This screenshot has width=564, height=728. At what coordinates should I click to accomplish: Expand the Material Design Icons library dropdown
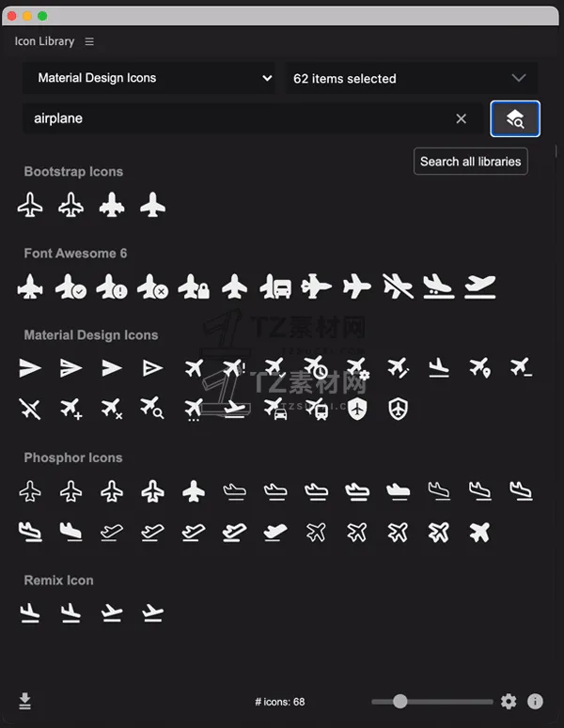click(x=149, y=78)
